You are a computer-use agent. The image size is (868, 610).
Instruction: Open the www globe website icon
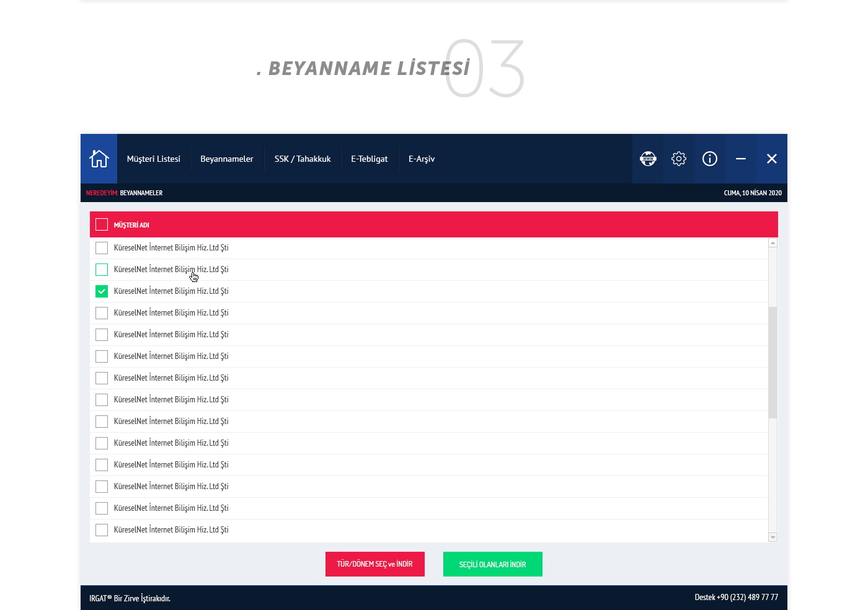pyautogui.click(x=648, y=159)
